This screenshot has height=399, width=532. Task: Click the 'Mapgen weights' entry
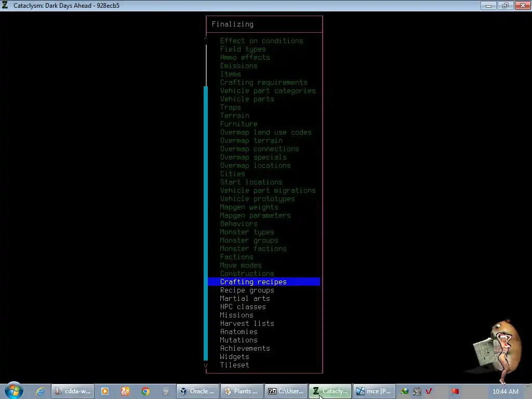point(249,207)
